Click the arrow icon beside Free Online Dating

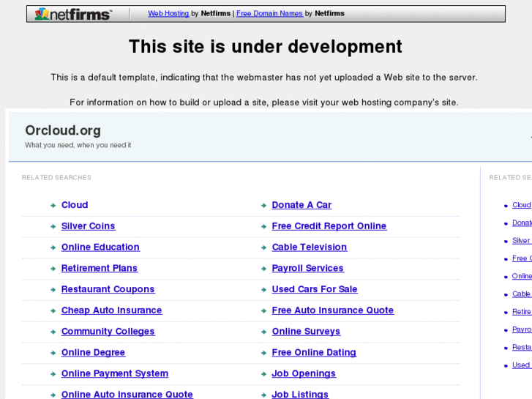pyautogui.click(x=263, y=353)
